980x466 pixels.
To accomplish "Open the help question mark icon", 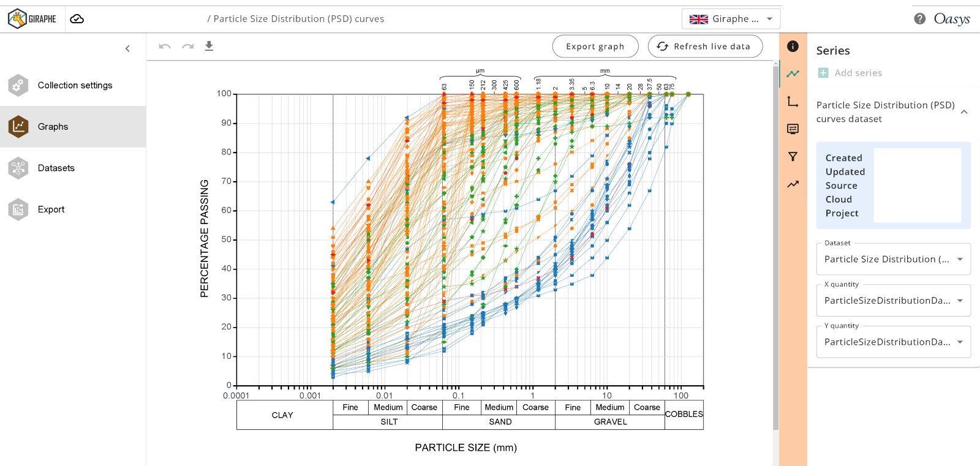I will [919, 19].
